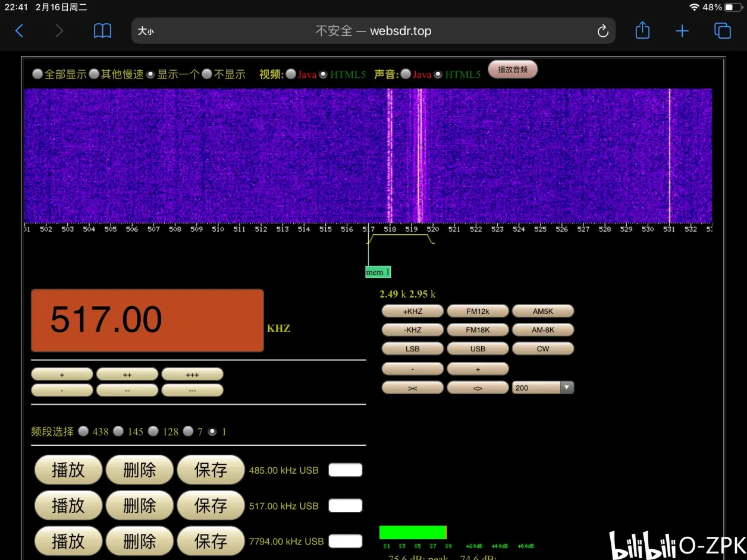This screenshot has height=560, width=747.
Task: Click the --- tuning step button
Action: pos(192,391)
